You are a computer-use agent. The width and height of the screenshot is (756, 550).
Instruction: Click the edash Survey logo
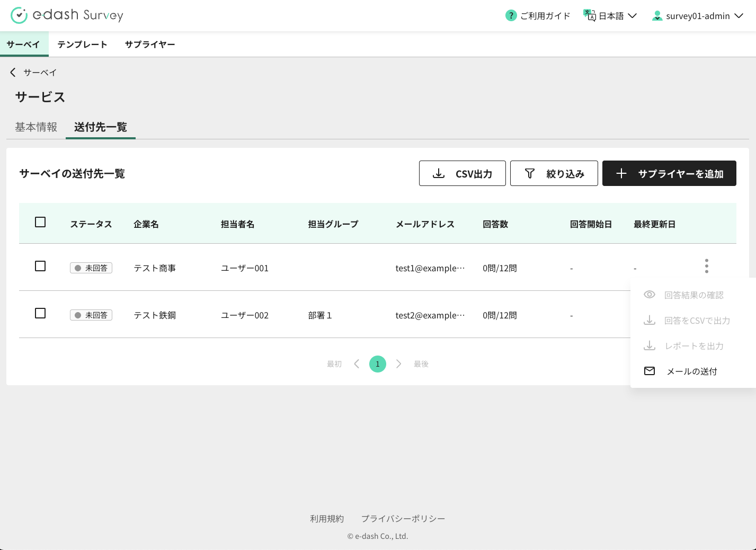pos(67,15)
